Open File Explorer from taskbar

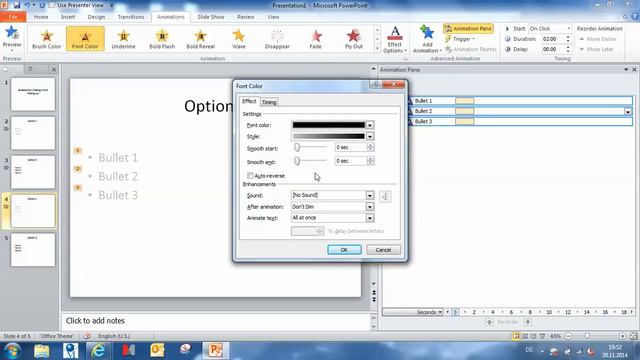click(42, 351)
